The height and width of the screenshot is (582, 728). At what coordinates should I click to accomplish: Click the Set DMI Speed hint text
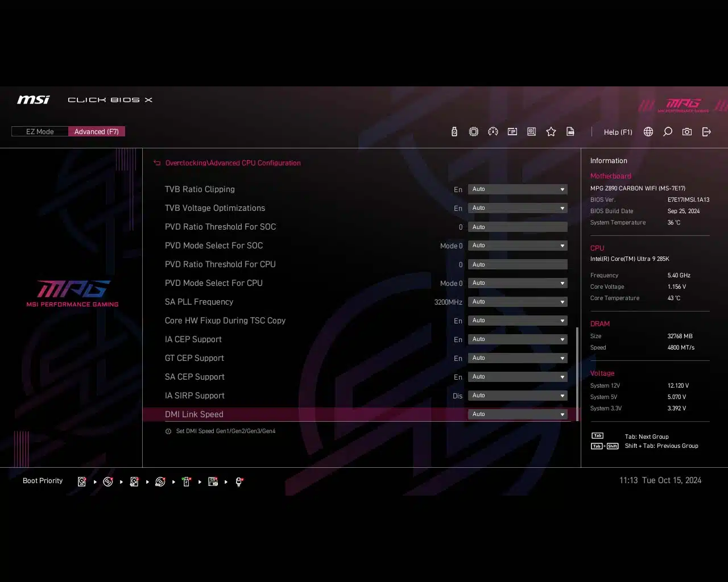coord(226,431)
